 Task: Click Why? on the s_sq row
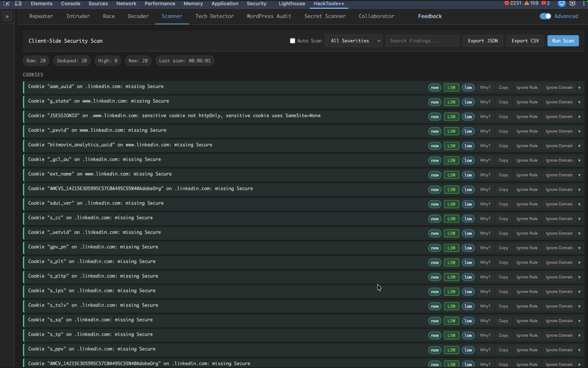click(485, 321)
